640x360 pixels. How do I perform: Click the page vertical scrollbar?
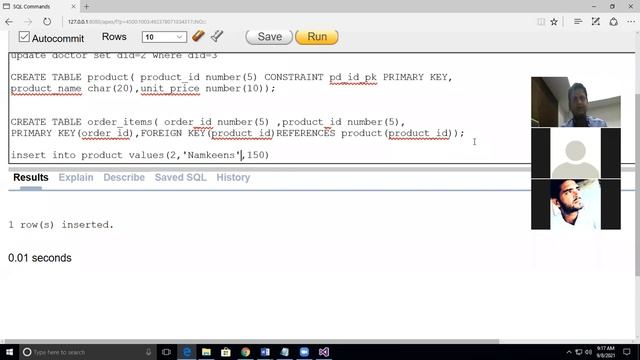click(637, 184)
